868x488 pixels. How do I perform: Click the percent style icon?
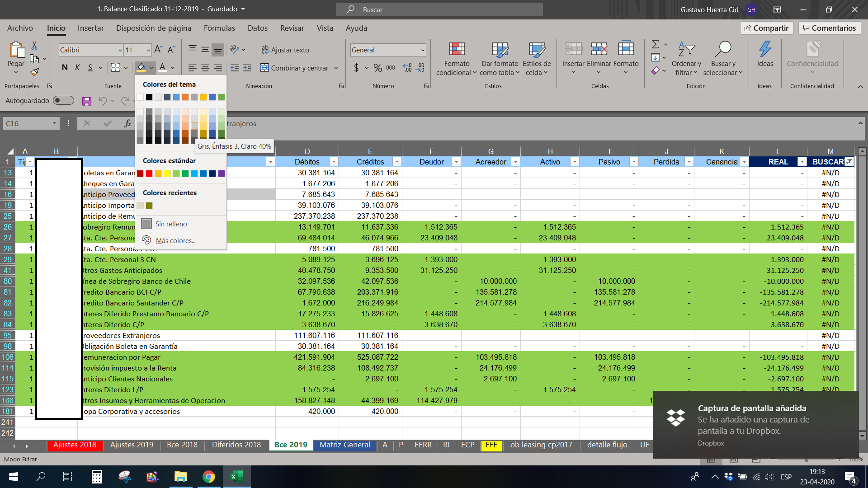[377, 68]
